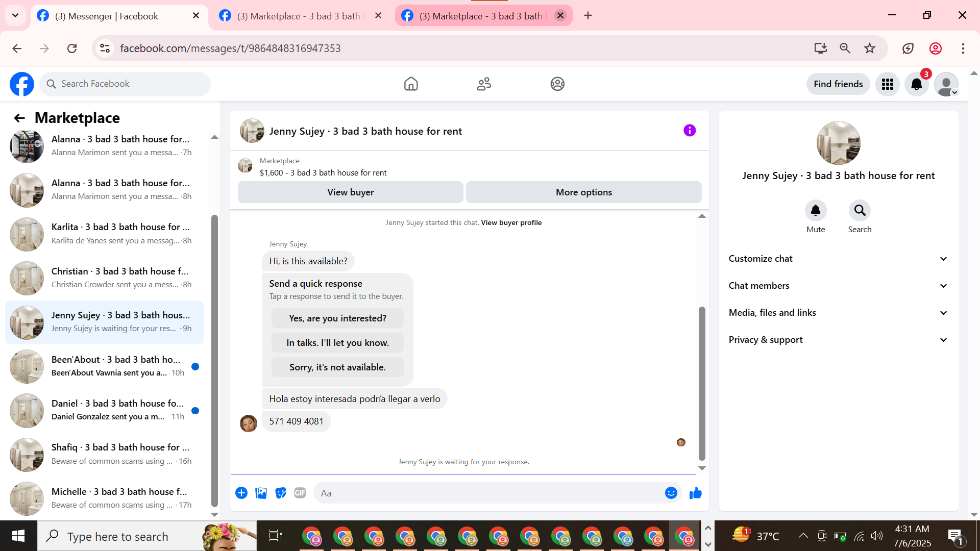
Task: Open the Facebook menu grid icon
Action: 888,84
